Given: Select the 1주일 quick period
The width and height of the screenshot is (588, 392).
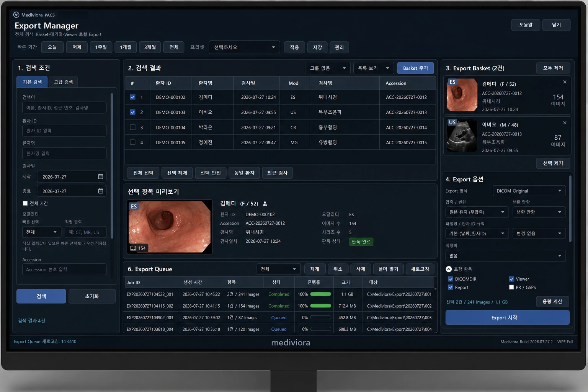Looking at the screenshot, I should click(101, 47).
